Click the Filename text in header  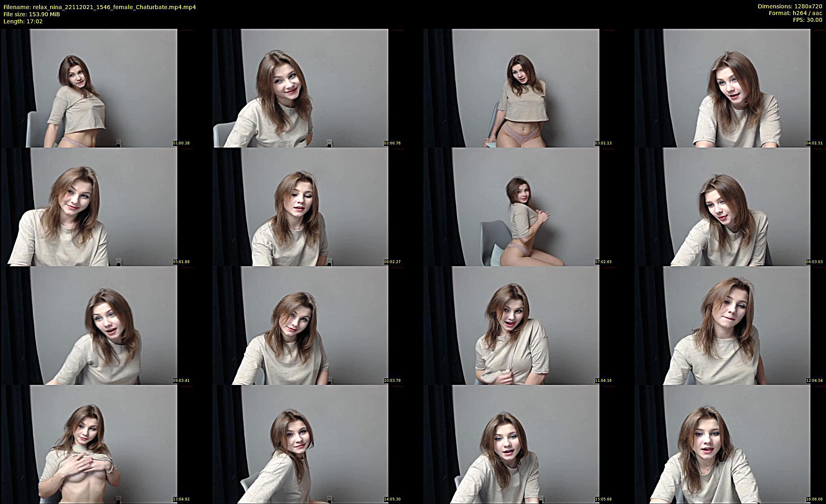(99, 7)
